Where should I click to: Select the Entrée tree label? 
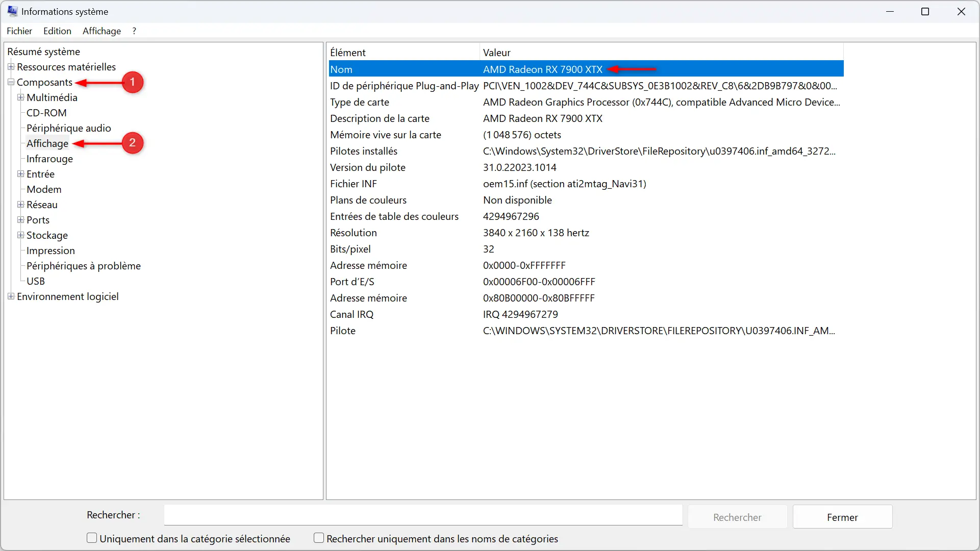click(40, 174)
